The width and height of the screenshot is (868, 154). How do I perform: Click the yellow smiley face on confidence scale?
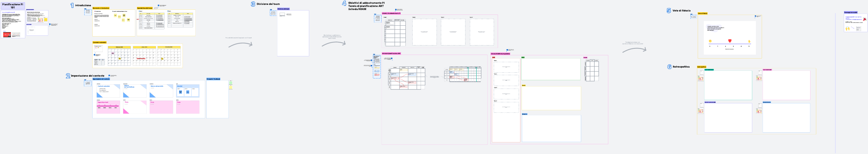click(x=710, y=41)
